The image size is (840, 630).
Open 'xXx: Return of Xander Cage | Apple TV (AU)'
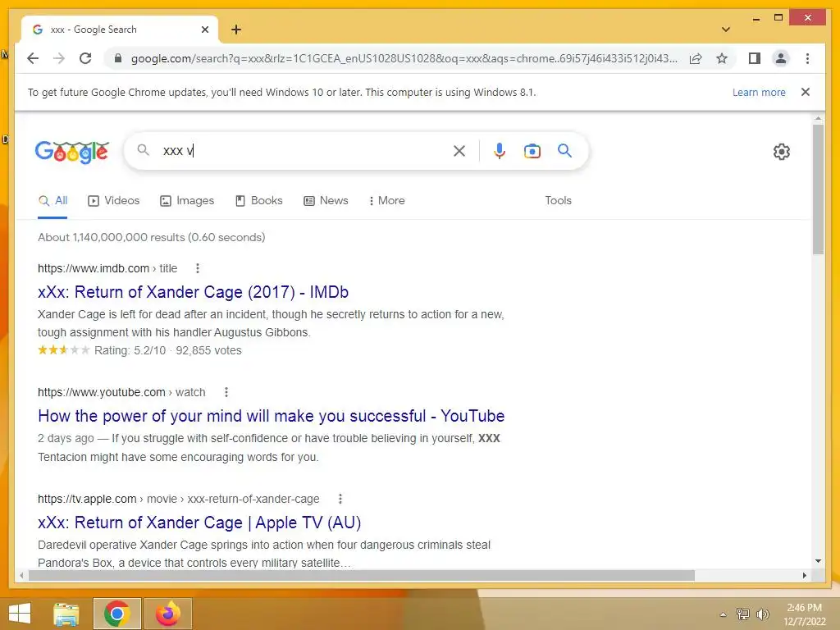click(199, 523)
